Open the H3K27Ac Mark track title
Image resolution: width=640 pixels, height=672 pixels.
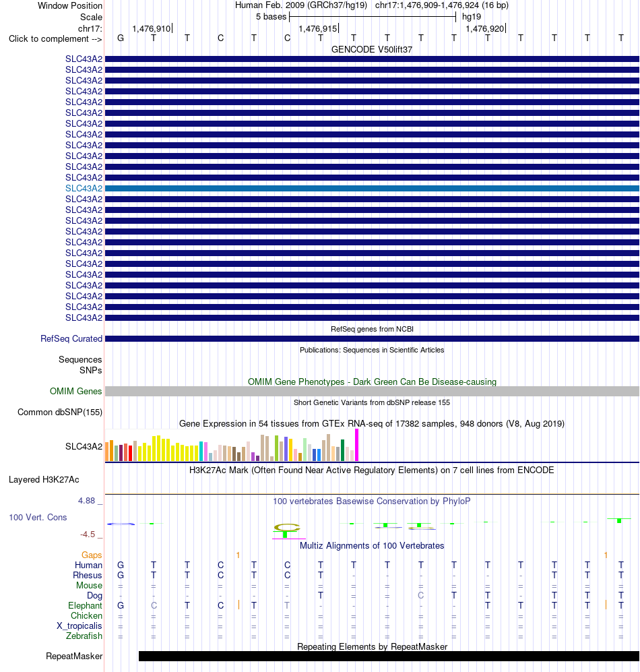(372, 470)
